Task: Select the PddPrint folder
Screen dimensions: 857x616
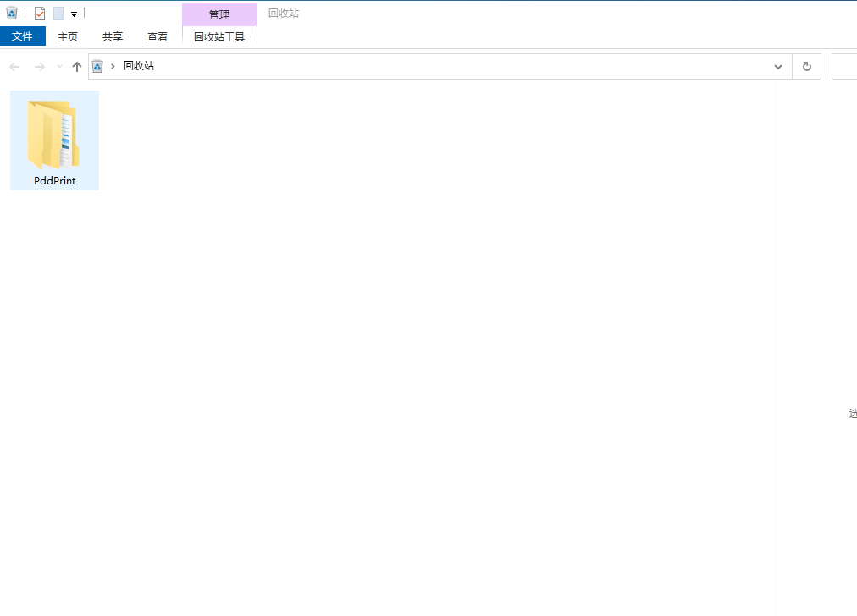Action: [54, 140]
